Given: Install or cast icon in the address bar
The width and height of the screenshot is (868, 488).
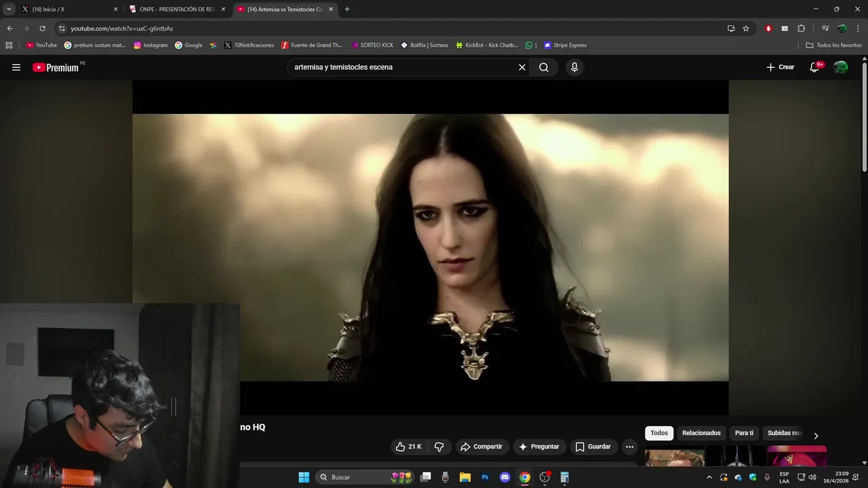Looking at the screenshot, I should point(731,28).
